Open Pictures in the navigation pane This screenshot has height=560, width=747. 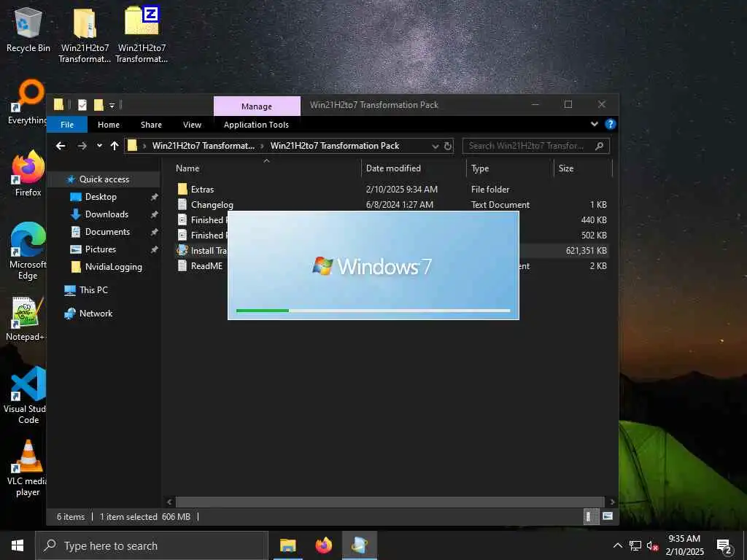coord(100,249)
